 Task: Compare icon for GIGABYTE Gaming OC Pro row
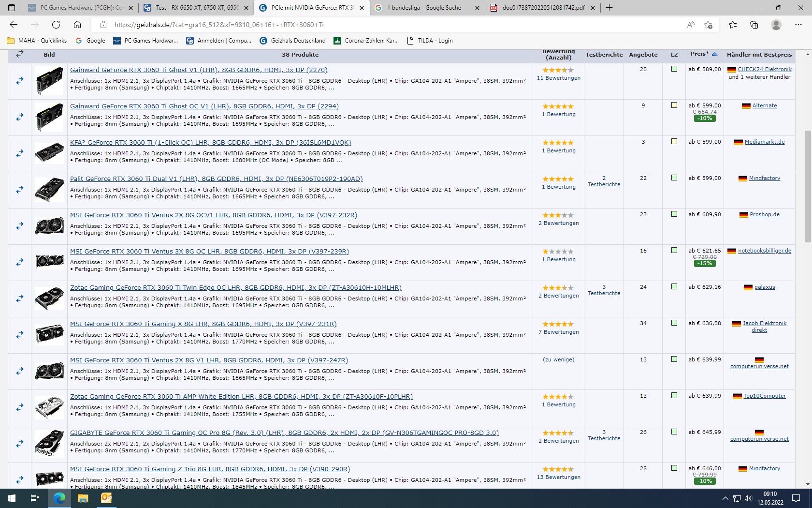point(20,444)
